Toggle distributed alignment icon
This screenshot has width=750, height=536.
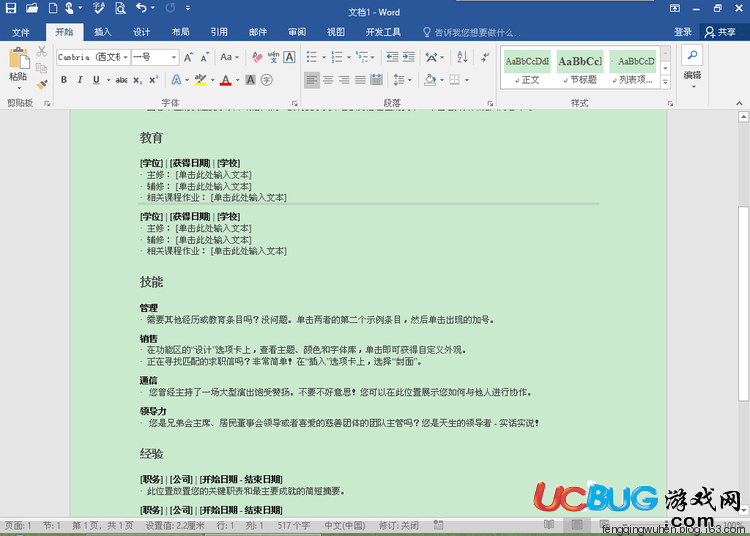376,80
